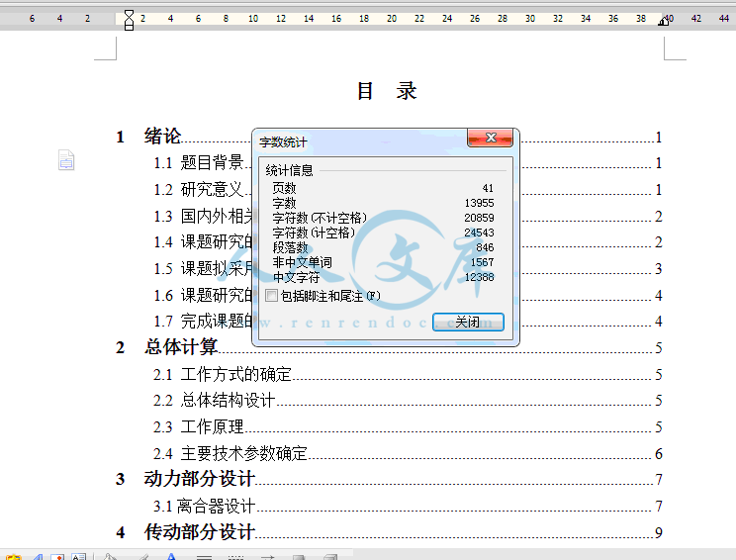Click page number 9 of TOC entry 4
Image resolution: width=736 pixels, height=560 pixels.
[x=659, y=532]
